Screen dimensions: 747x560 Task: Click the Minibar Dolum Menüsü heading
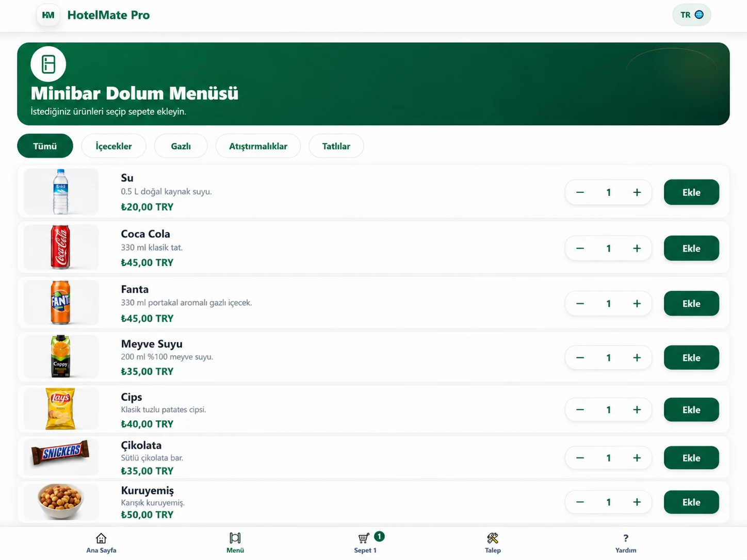135,93
